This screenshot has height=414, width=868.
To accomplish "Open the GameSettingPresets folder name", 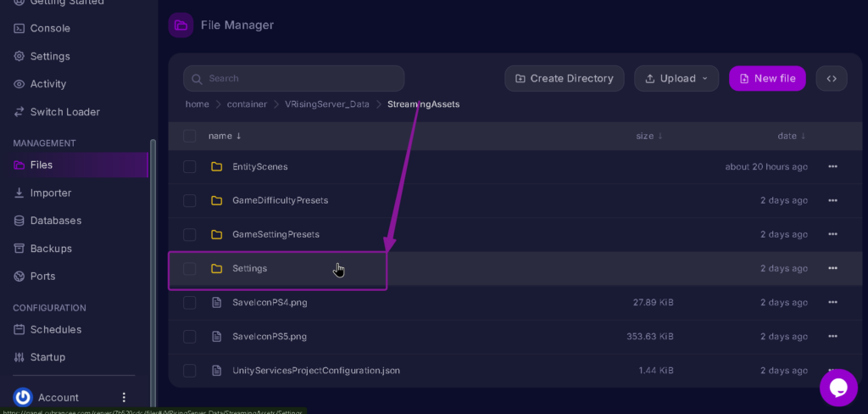I will coord(275,234).
